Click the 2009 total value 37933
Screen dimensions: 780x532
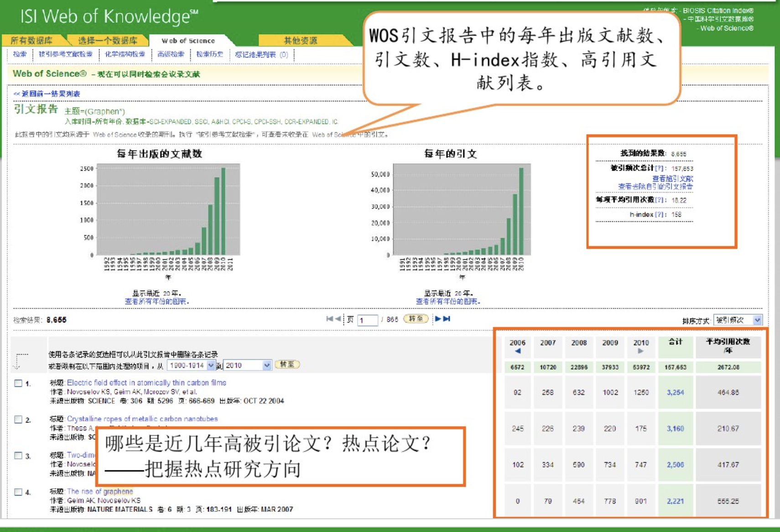coord(610,367)
